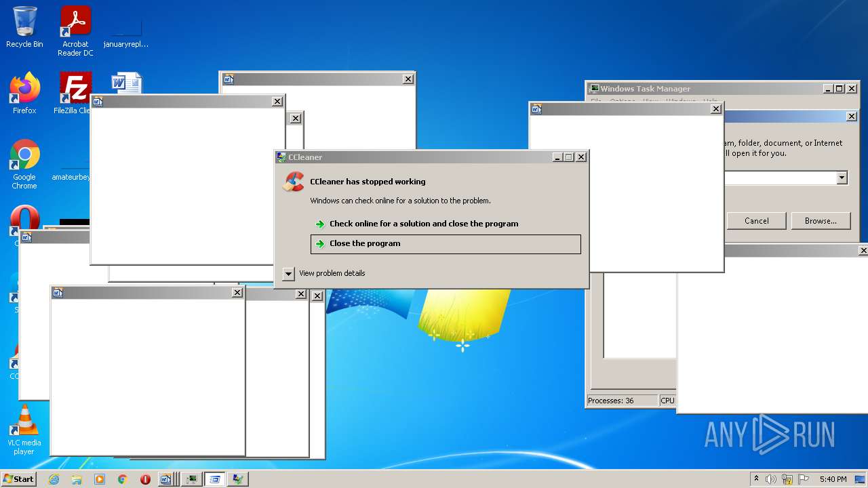Open Internet Explorer from the taskbar
This screenshot has height=488, width=868.
tap(54, 479)
